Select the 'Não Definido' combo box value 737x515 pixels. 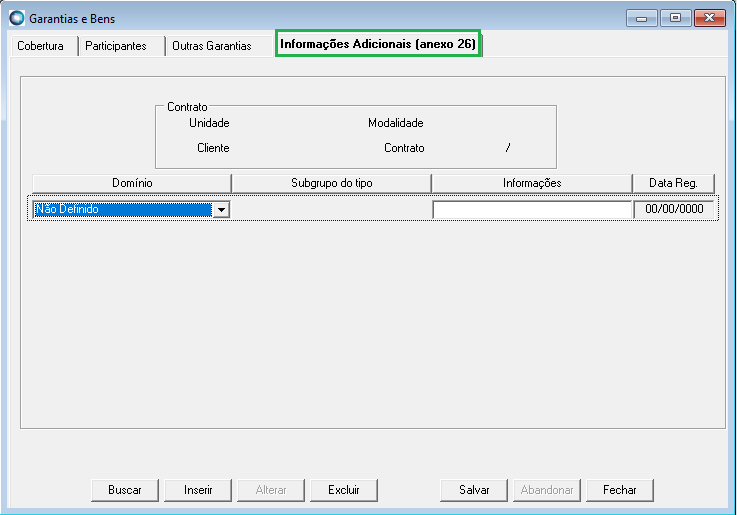tap(123, 210)
